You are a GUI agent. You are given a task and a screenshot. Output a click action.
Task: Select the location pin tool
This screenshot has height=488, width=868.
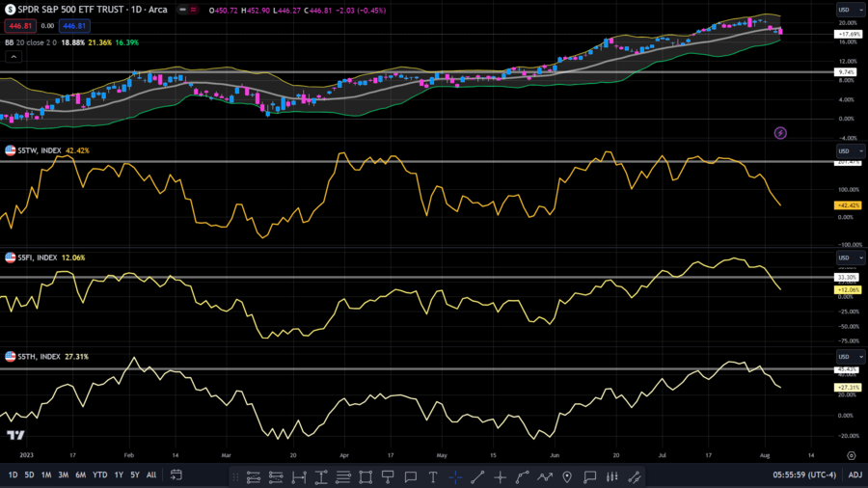[567, 476]
